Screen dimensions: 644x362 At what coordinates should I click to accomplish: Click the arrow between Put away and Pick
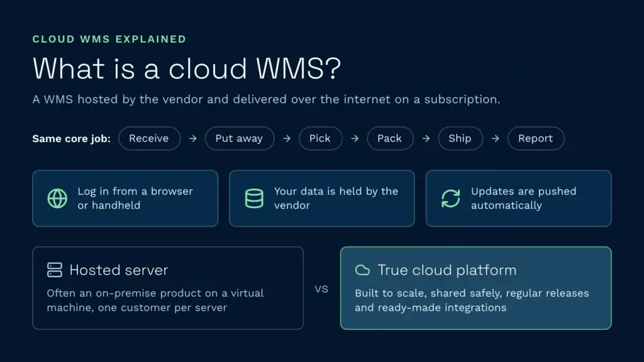pyautogui.click(x=287, y=139)
